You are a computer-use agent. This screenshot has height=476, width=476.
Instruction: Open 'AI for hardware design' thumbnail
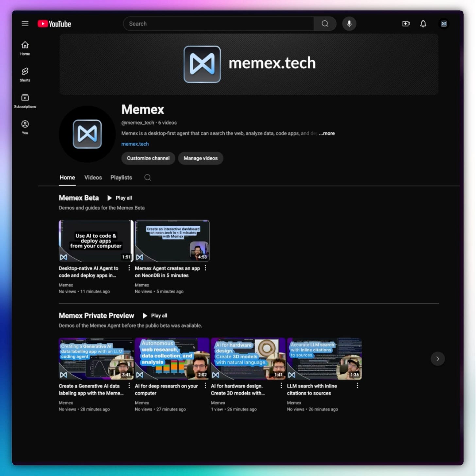point(248,359)
